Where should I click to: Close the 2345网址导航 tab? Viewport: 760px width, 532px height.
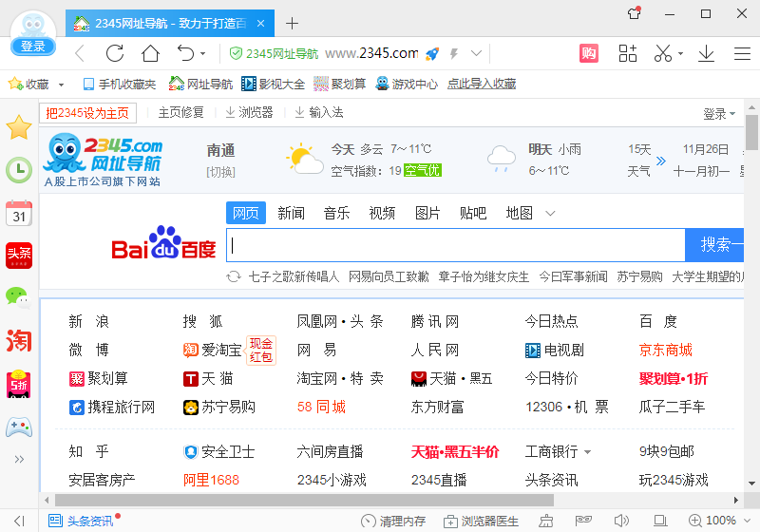260,23
